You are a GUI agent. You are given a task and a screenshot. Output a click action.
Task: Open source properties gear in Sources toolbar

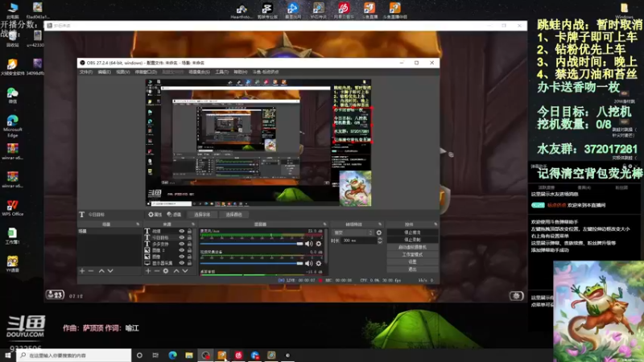click(x=166, y=271)
